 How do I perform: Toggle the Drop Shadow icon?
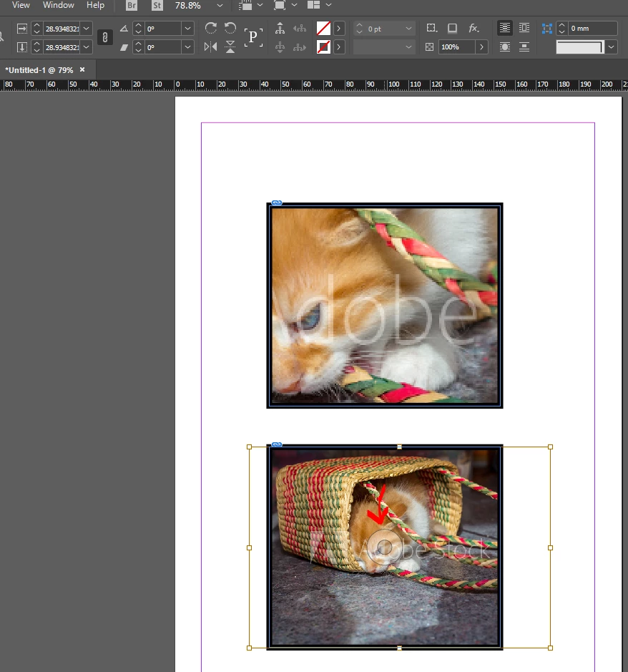coord(452,29)
